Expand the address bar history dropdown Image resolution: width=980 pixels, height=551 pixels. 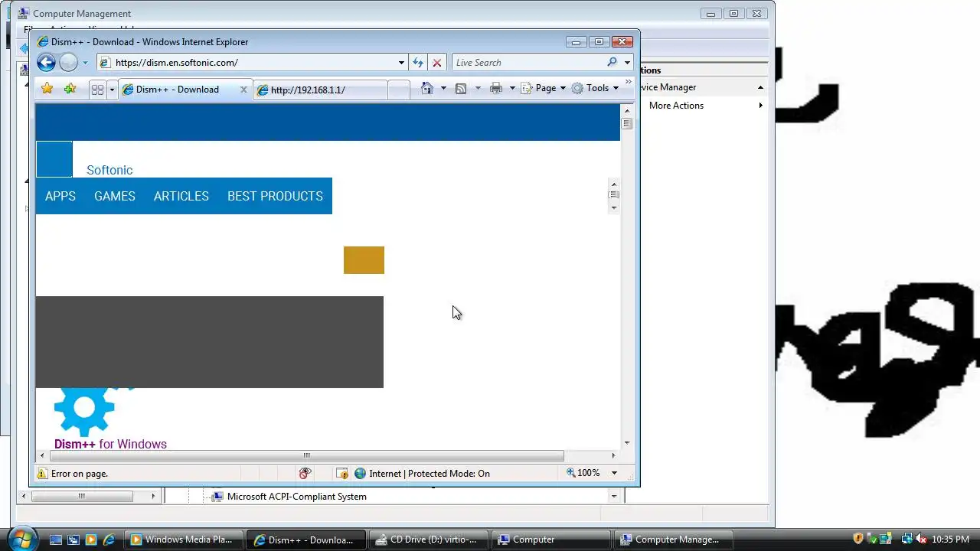point(401,63)
